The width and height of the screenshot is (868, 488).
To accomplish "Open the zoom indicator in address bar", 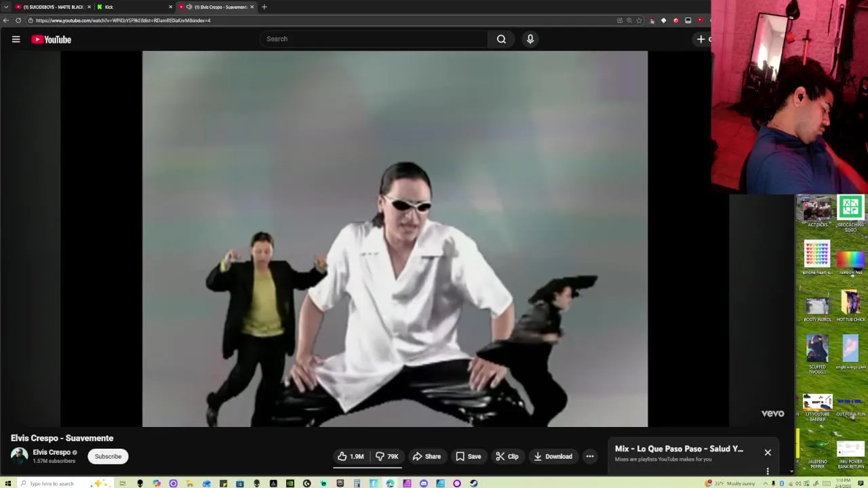I will pyautogui.click(x=629, y=20).
